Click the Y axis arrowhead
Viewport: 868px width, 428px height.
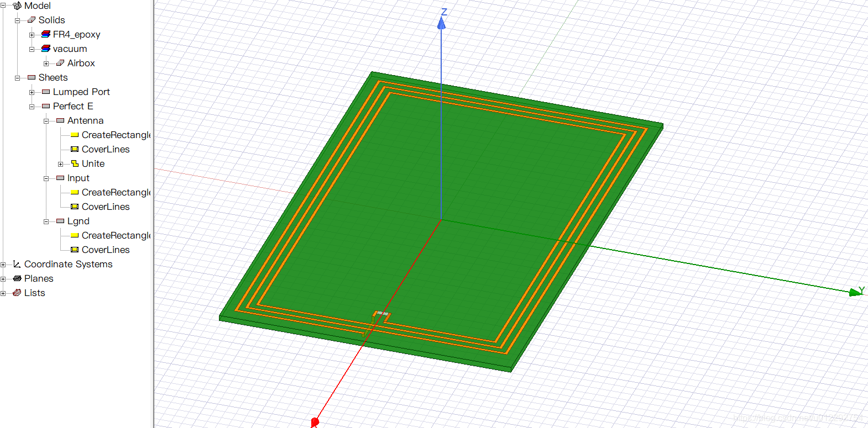855,292
